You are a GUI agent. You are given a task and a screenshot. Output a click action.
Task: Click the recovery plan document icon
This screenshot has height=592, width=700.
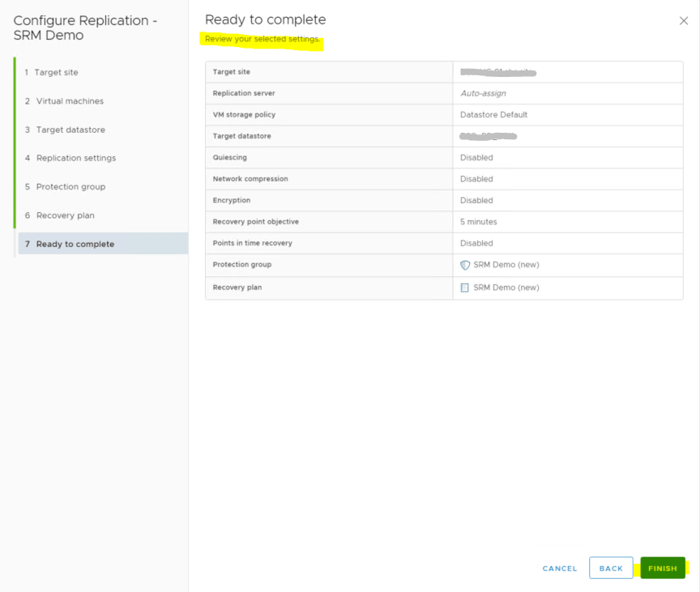(x=465, y=287)
